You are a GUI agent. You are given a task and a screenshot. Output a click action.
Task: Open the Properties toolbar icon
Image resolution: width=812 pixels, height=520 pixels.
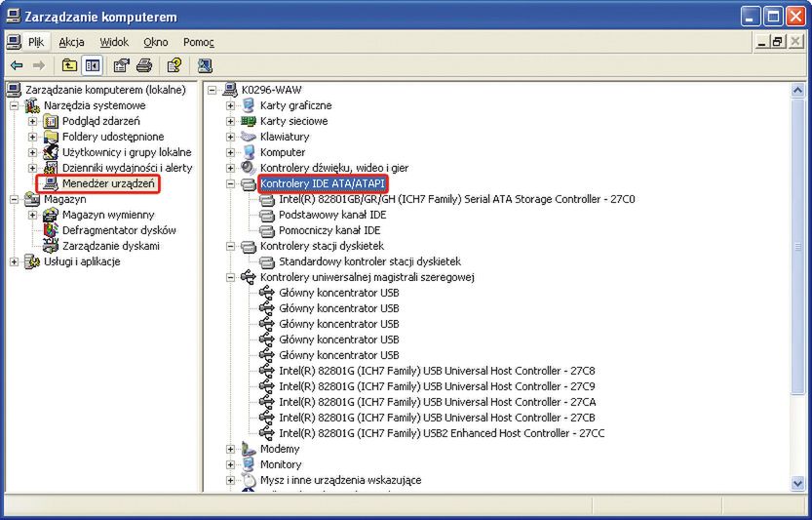(x=122, y=65)
